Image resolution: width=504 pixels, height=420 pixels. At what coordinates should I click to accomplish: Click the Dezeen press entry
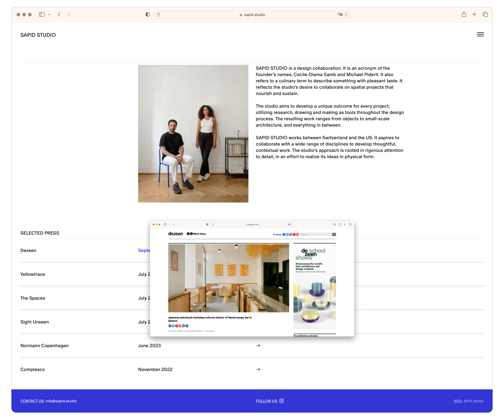[x=28, y=250]
